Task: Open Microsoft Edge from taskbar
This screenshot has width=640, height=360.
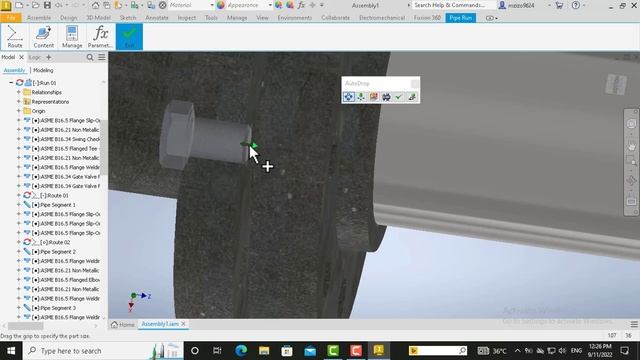Action: [x=241, y=351]
